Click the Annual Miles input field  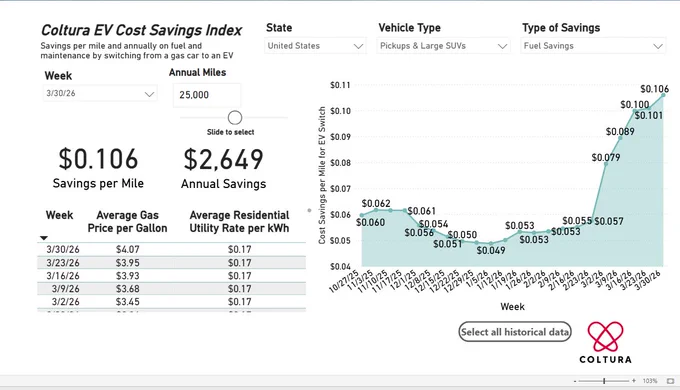[x=207, y=95]
